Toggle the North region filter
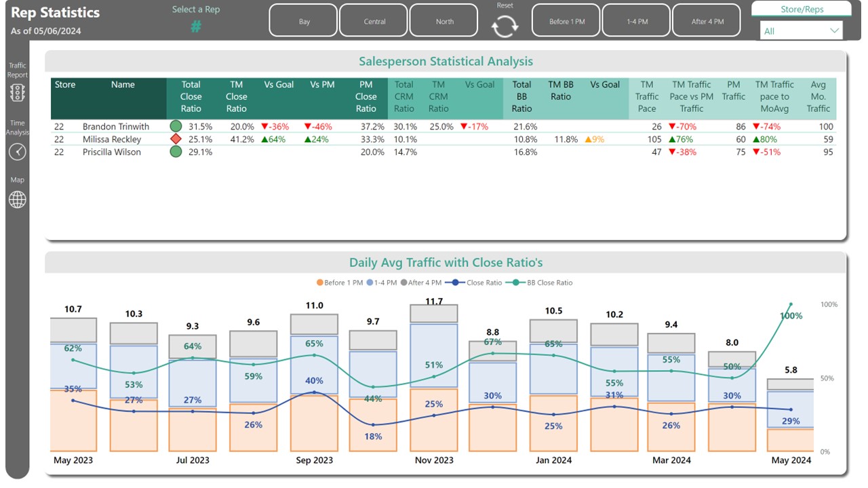The image size is (868, 488). click(x=445, y=22)
